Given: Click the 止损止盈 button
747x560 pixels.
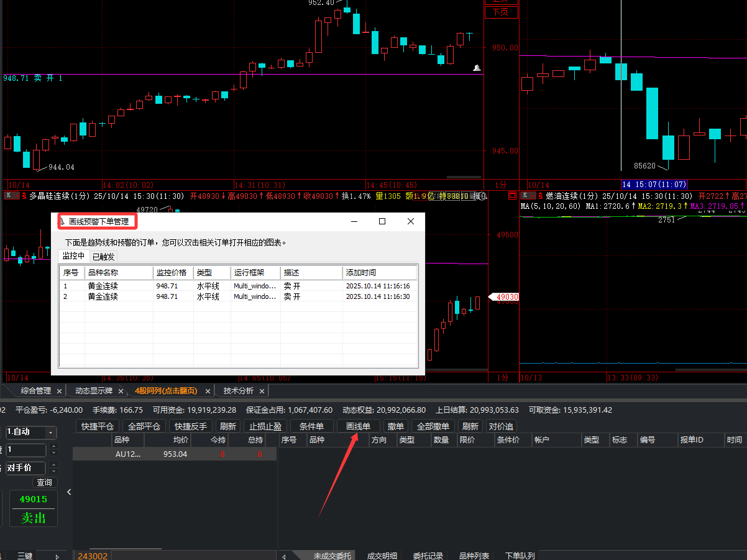Looking at the screenshot, I should pyautogui.click(x=265, y=426).
